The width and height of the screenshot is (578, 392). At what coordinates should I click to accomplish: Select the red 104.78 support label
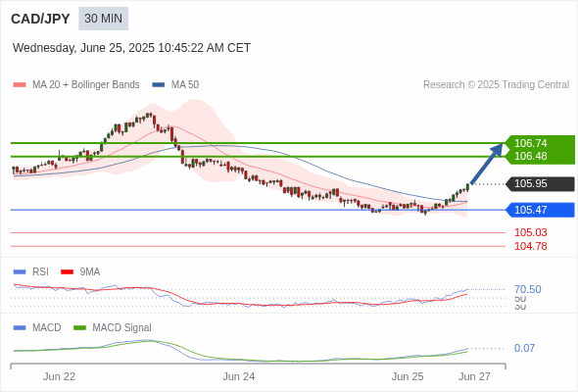(530, 246)
